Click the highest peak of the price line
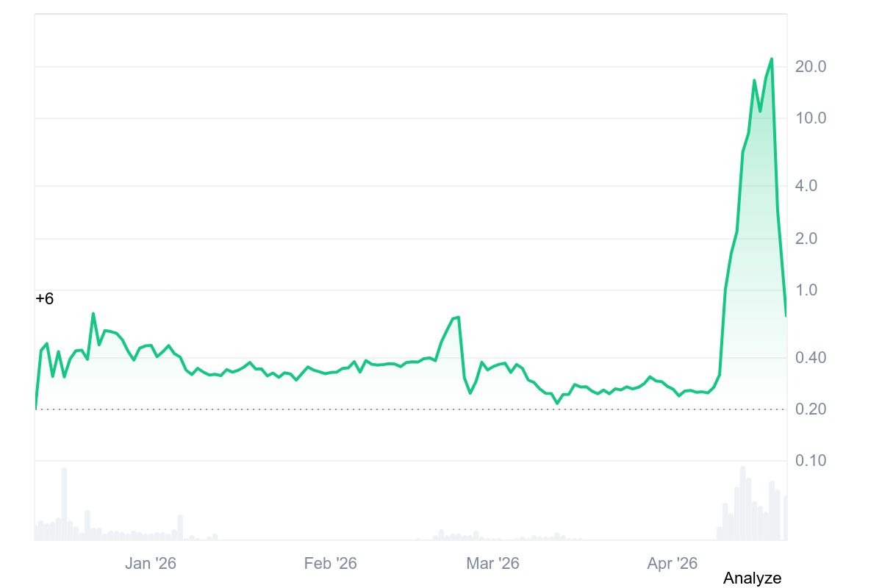 (x=771, y=59)
